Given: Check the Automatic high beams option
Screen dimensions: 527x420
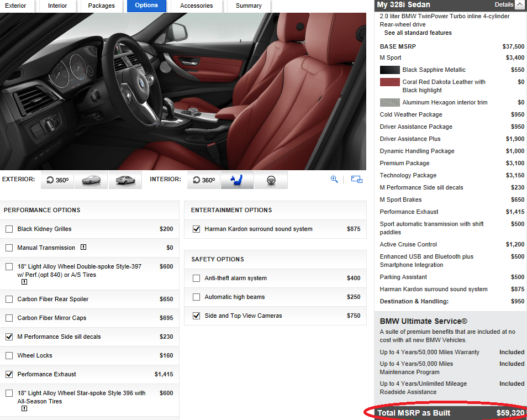Looking at the screenshot, I should [196, 297].
